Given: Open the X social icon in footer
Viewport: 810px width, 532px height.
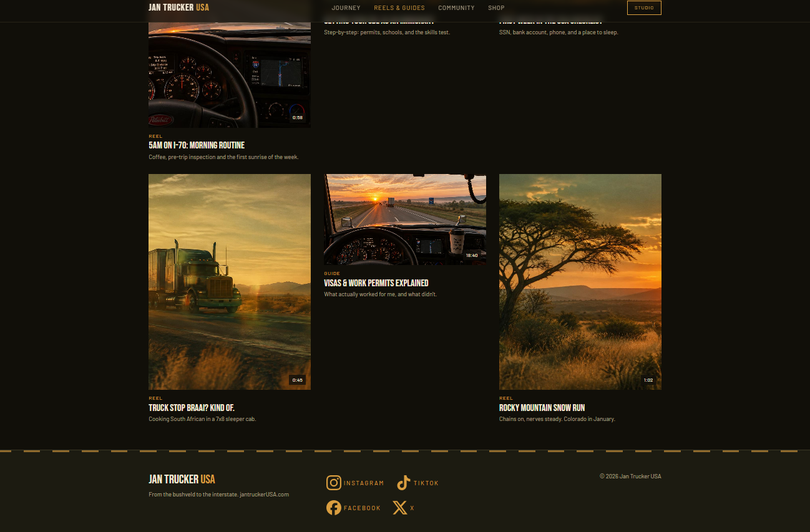Looking at the screenshot, I should (400, 508).
